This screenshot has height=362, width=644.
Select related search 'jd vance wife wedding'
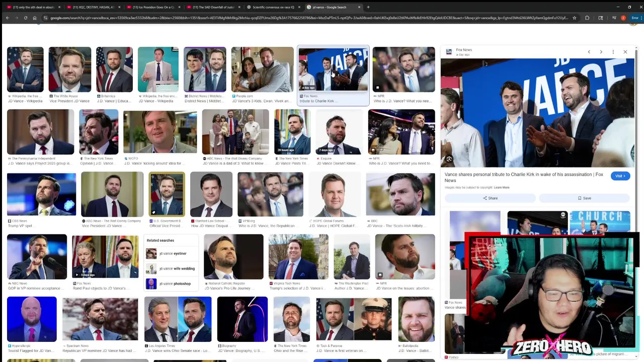[170, 268]
